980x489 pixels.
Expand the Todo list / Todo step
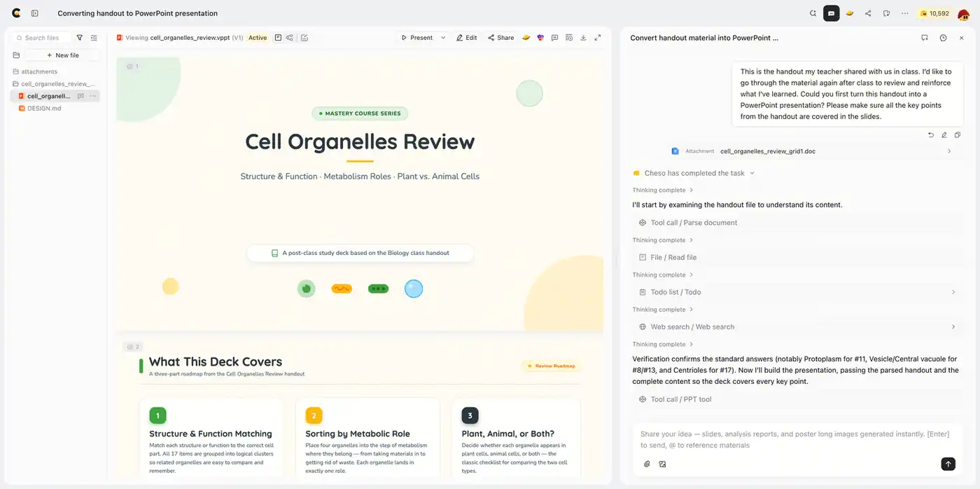(x=797, y=292)
